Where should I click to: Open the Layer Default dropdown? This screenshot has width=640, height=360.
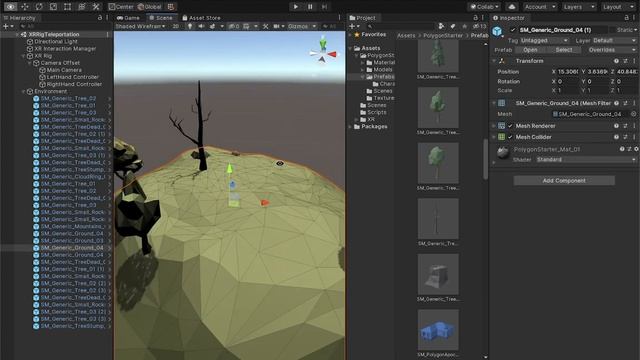pos(614,40)
